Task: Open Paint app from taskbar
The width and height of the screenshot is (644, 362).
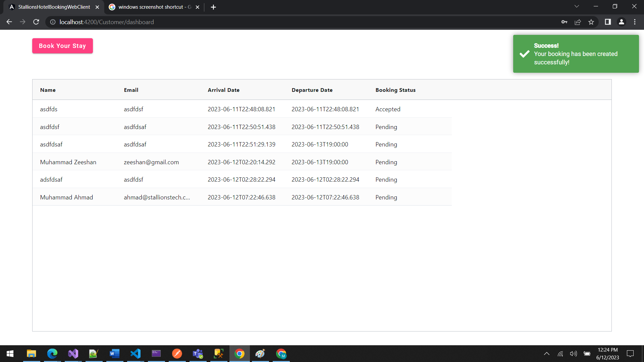Action: 260,354
